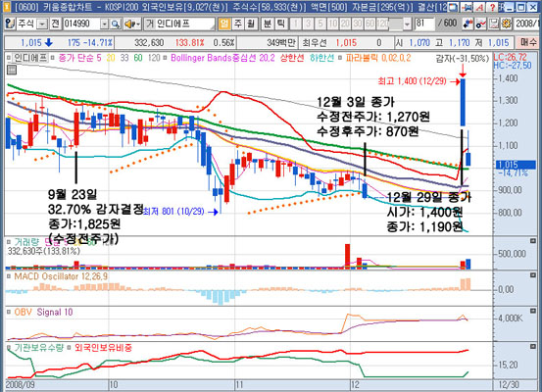Select the daily (일) chart period toggle
The width and height of the screenshot is (542, 392).
click(x=224, y=24)
